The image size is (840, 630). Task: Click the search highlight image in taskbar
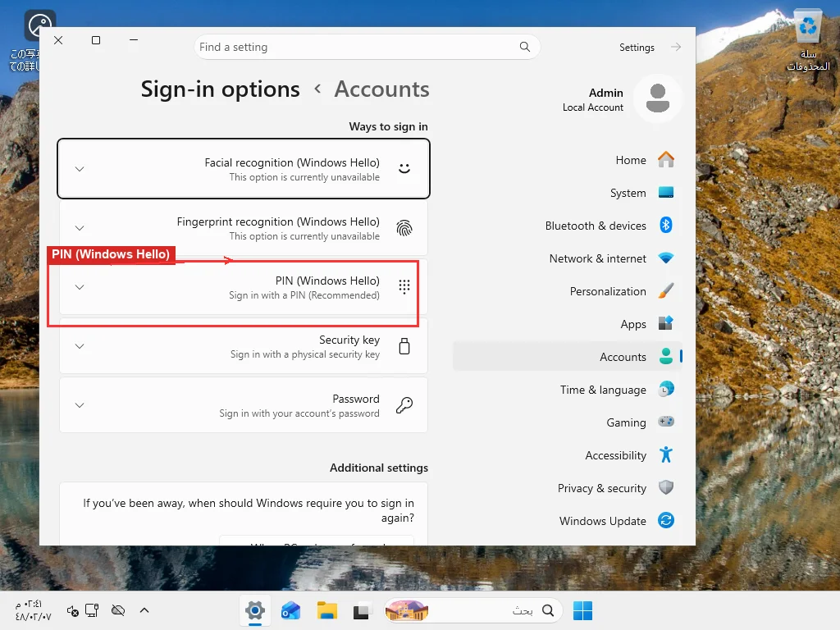tap(407, 610)
